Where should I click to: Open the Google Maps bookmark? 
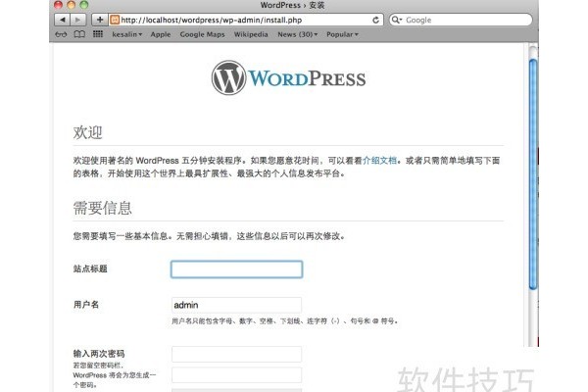[202, 34]
